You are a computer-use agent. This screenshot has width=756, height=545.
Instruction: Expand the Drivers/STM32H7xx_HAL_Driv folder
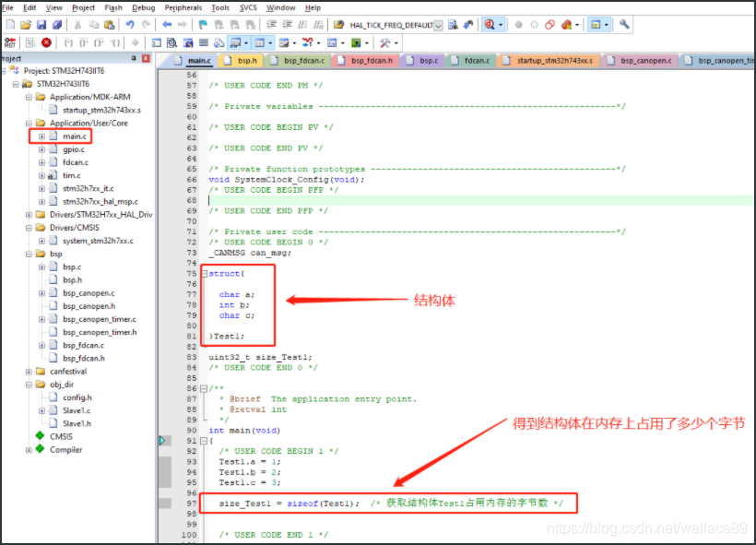[x=29, y=215]
